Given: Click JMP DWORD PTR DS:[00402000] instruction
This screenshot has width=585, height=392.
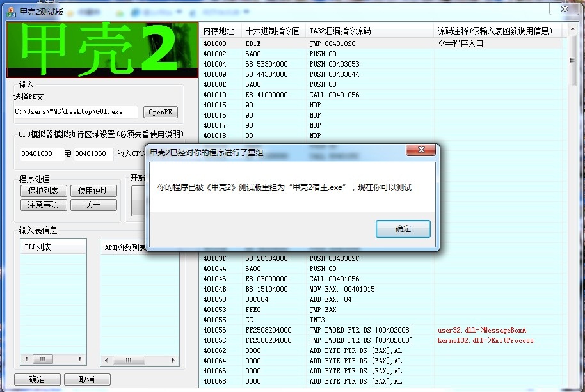Looking at the screenshot, I should pyautogui.click(x=361, y=340).
